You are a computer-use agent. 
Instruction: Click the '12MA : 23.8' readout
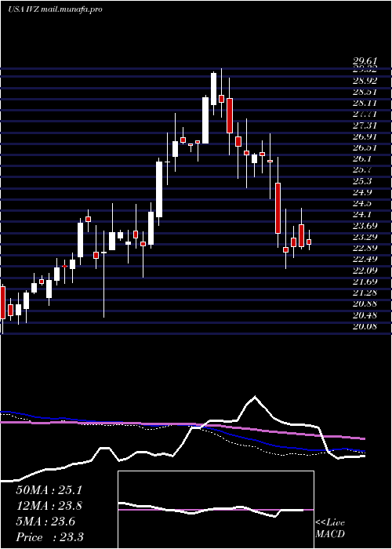pos(49,506)
